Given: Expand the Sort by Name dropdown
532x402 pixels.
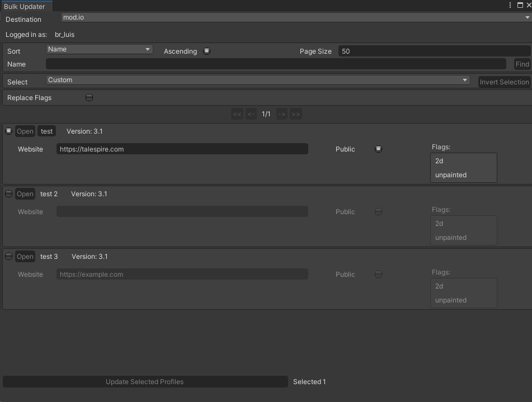Looking at the screenshot, I should click(99, 49).
